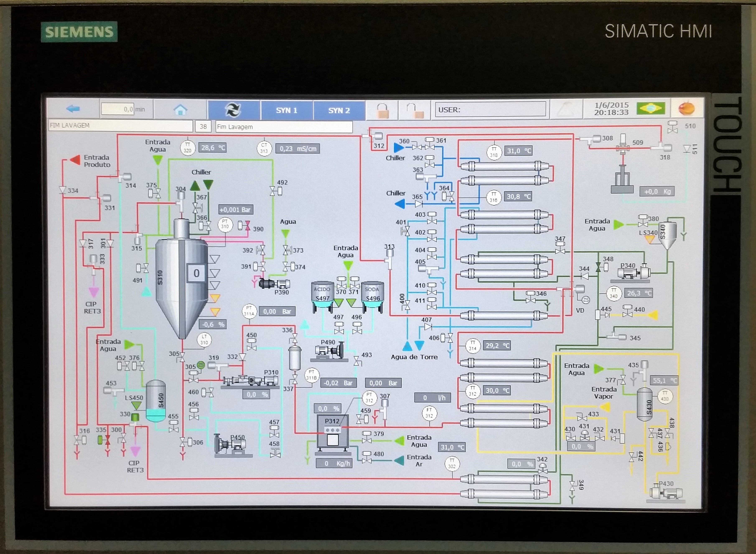The width and height of the screenshot is (756, 554).
Task: Open pump P430 icon
Action: 666,493
